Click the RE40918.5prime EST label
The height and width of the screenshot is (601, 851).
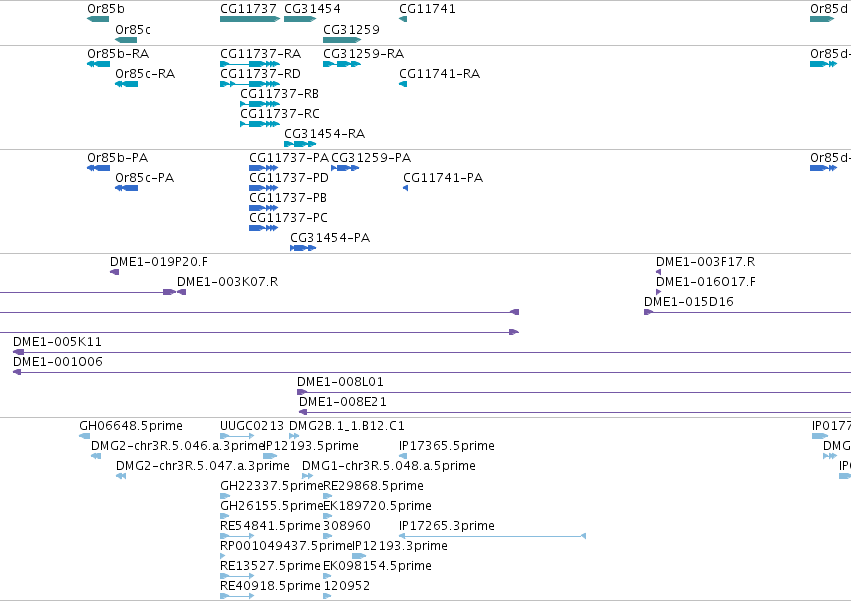click(270, 587)
